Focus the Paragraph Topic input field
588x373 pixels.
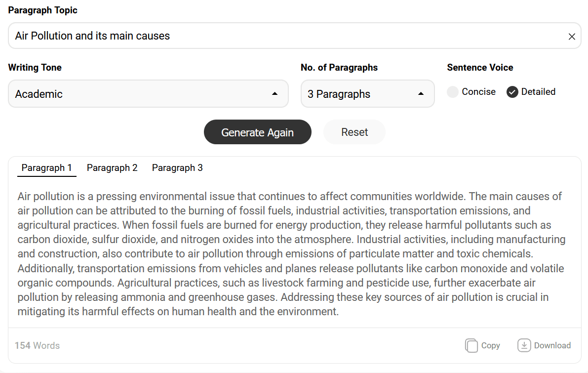tap(295, 36)
